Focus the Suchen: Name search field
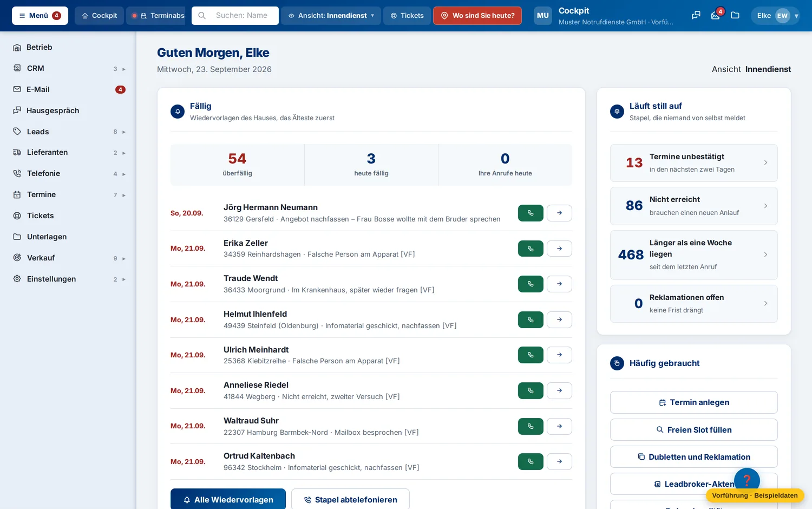Screen dimensions: 812x509 click(x=235, y=16)
